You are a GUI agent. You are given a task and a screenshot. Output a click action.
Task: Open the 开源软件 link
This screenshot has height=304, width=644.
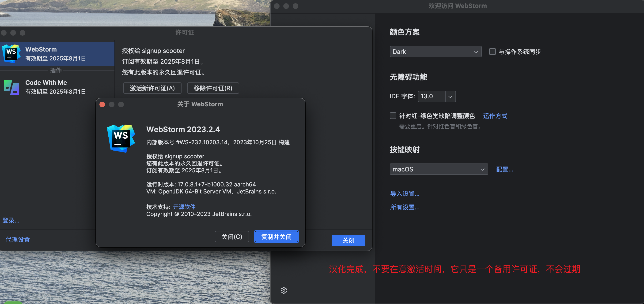click(184, 207)
